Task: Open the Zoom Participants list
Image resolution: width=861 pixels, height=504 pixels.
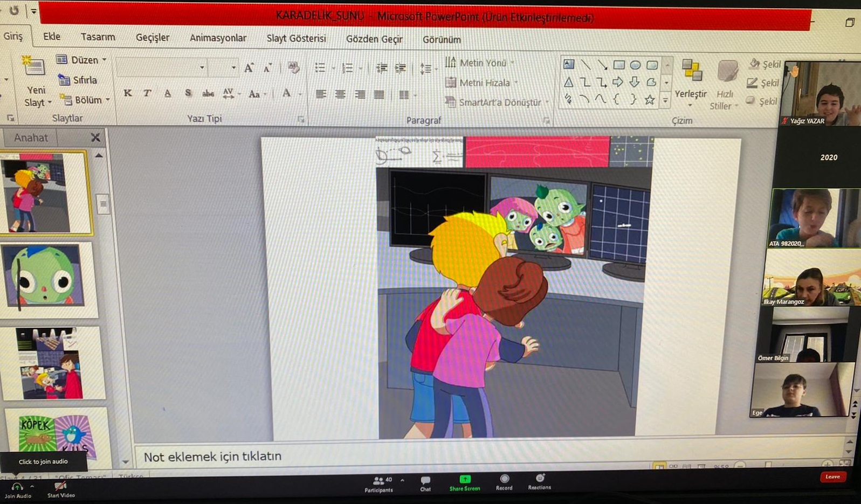Action: 379,484
